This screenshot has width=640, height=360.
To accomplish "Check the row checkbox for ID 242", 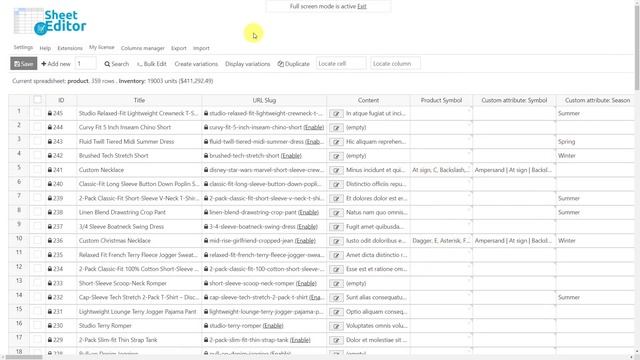I will [x=38, y=156].
